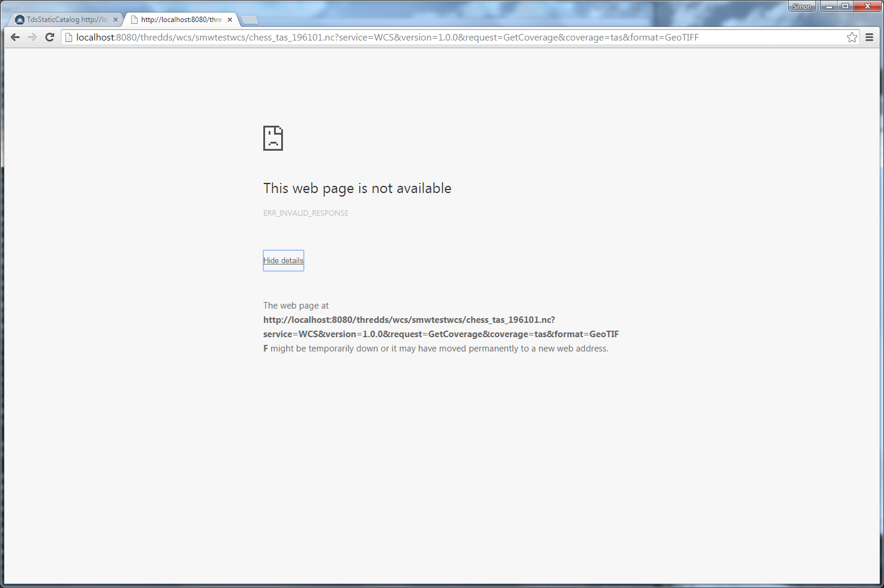The width and height of the screenshot is (884, 588).
Task: Click the ERR_INVALID_RESPONSE error code
Action: point(306,213)
